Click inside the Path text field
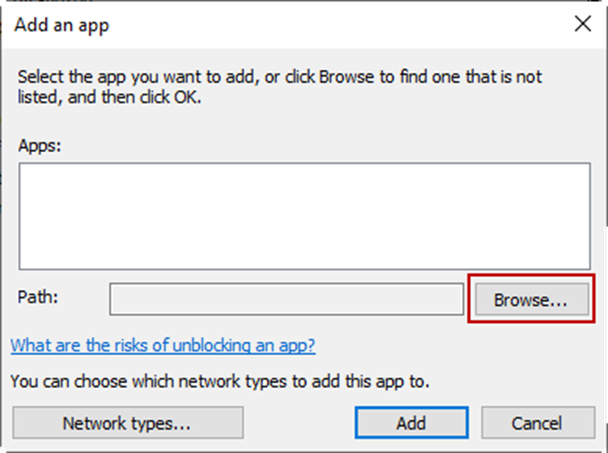 [286, 300]
